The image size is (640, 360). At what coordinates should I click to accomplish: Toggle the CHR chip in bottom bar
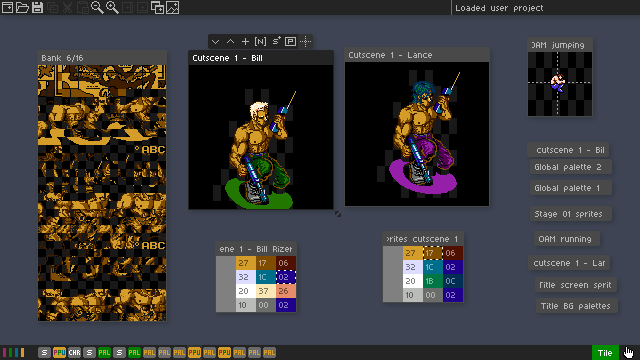pyautogui.click(x=74, y=352)
